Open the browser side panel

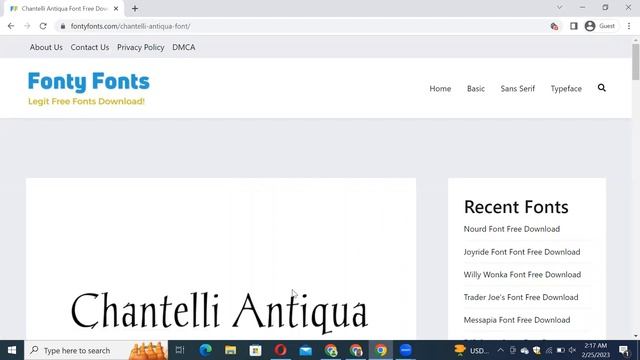click(573, 26)
